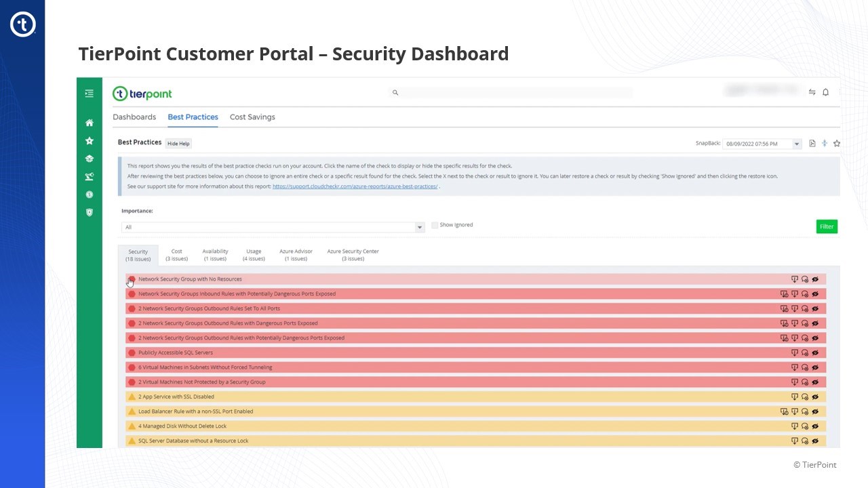Switch to the Cost Savings tab
Image resolution: width=868 pixels, height=488 pixels.
252,117
